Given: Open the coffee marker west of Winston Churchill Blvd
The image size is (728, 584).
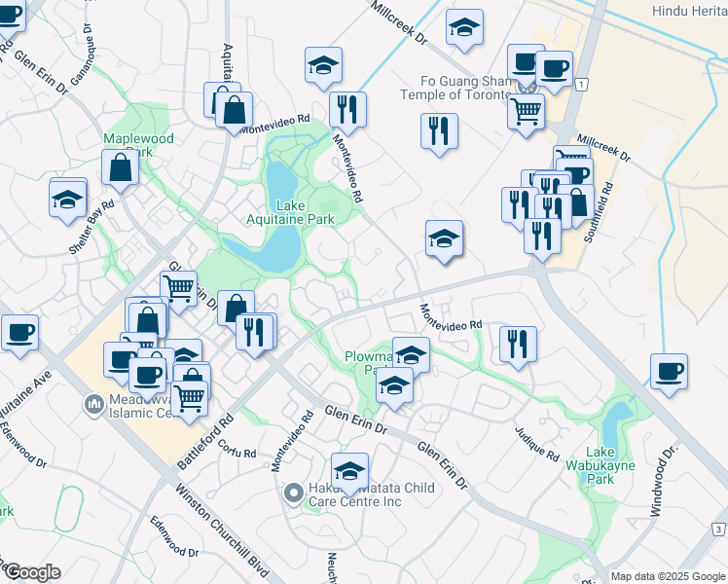Looking at the screenshot, I should point(20,334).
